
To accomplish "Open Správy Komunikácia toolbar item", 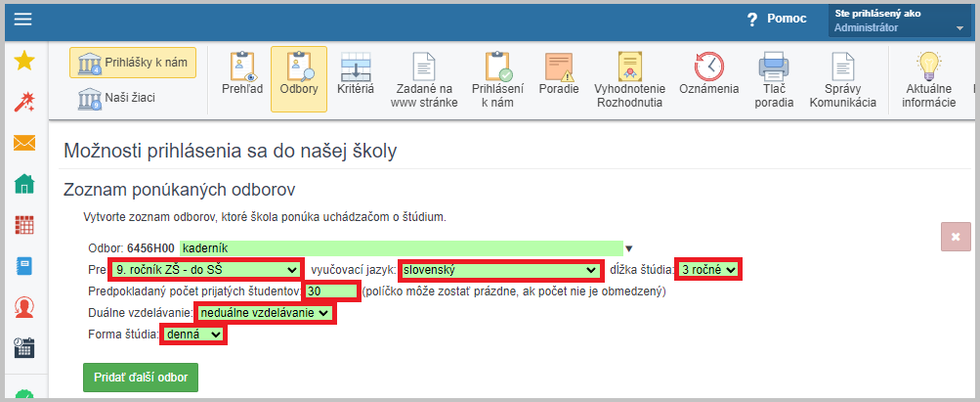I will tap(843, 79).
